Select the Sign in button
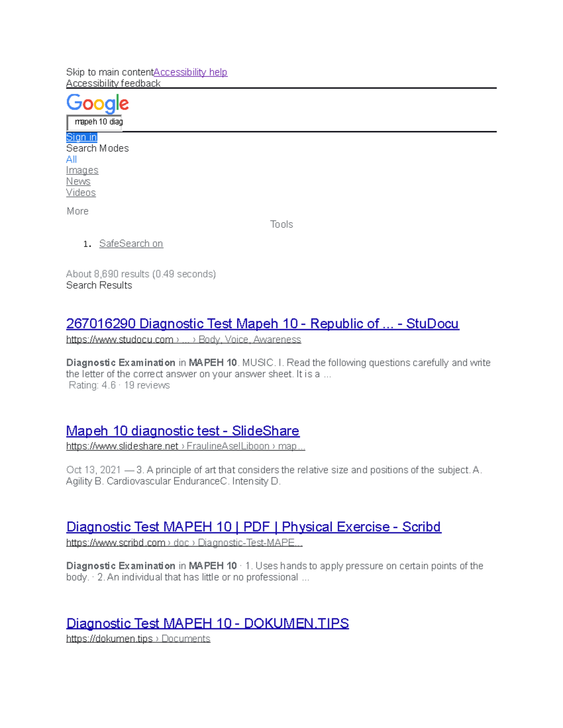The width and height of the screenshot is (563, 728). [81, 137]
